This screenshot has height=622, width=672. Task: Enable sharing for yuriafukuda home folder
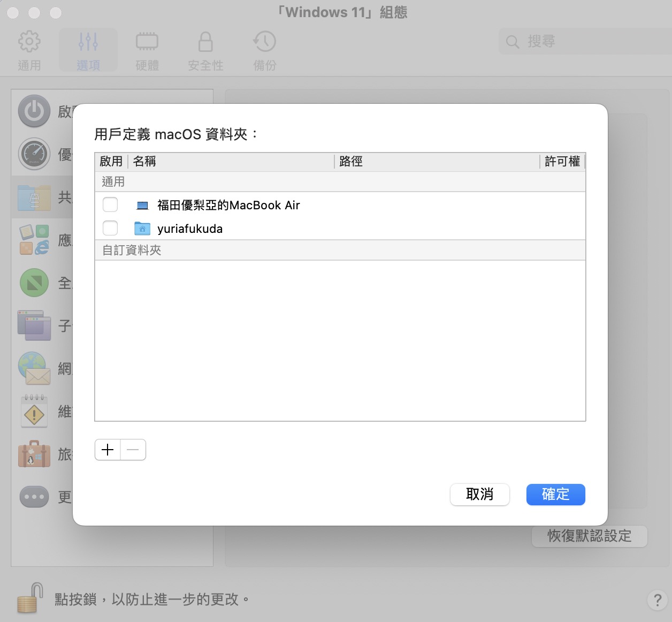coord(110,228)
